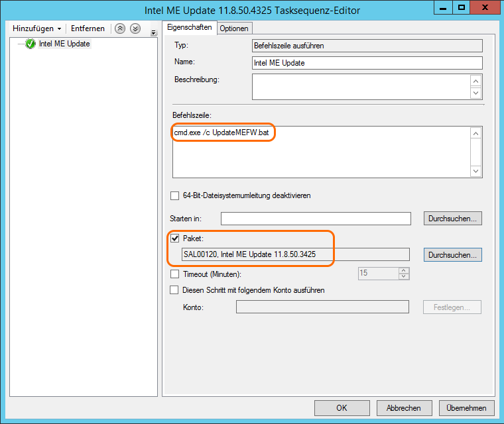Increase the timeout minutes with up stepper

point(404,270)
